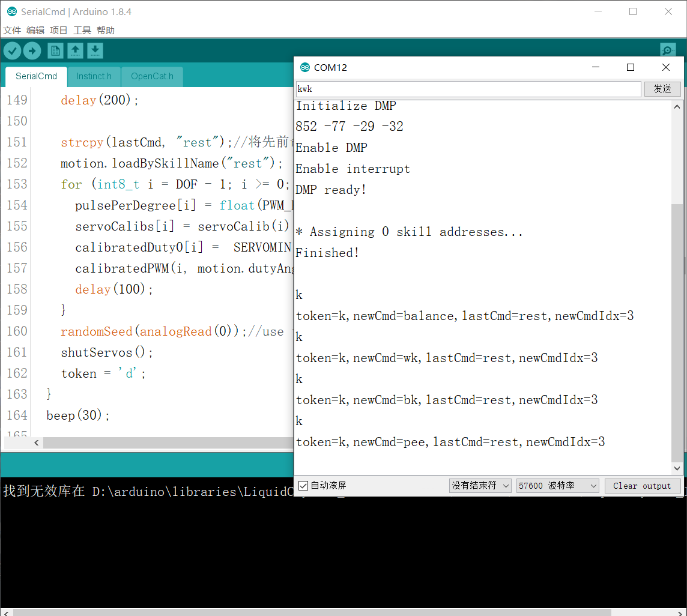The width and height of the screenshot is (687, 616).
Task: Click the 'DMP ready!' serial output line
Action: (331, 190)
